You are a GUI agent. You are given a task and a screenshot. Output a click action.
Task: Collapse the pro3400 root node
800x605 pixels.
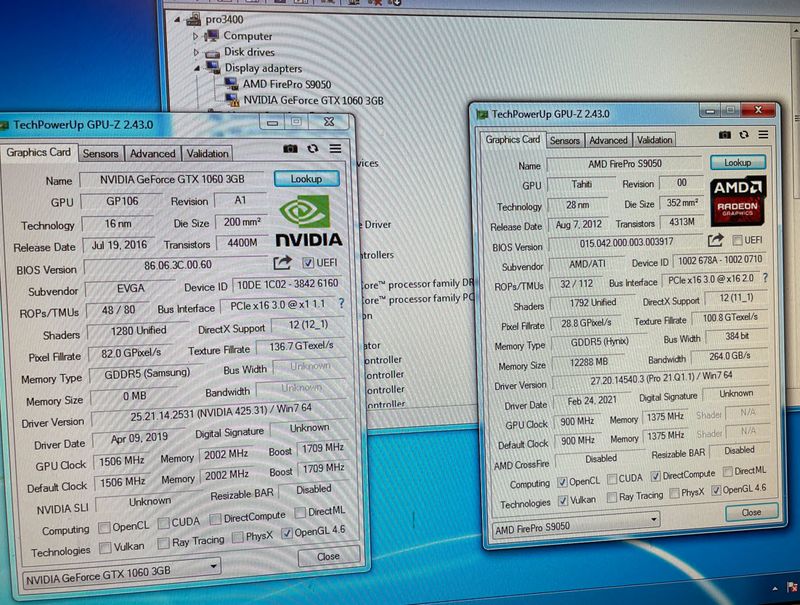[x=177, y=20]
